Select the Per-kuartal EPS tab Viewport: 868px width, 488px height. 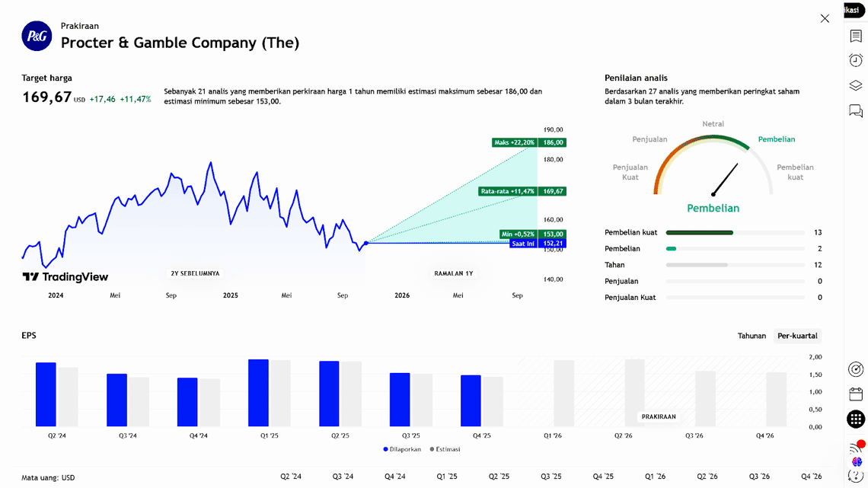(797, 336)
